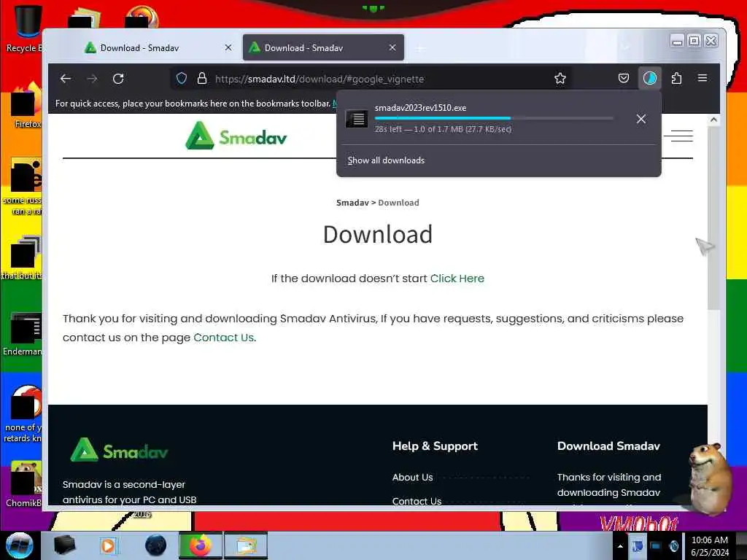This screenshot has width=747, height=560.
Task: Close the active Download - Smadav tab
Action: [392, 47]
